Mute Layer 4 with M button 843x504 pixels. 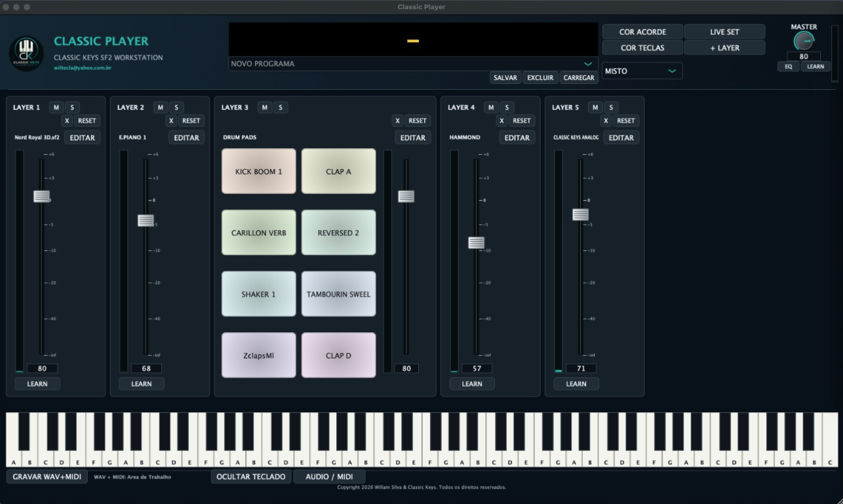[491, 107]
